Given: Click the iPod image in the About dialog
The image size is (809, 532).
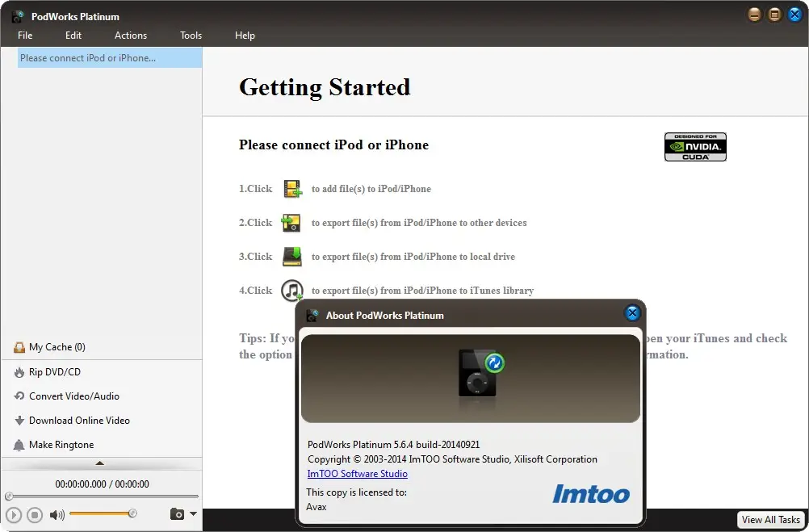Looking at the screenshot, I should click(x=481, y=373).
